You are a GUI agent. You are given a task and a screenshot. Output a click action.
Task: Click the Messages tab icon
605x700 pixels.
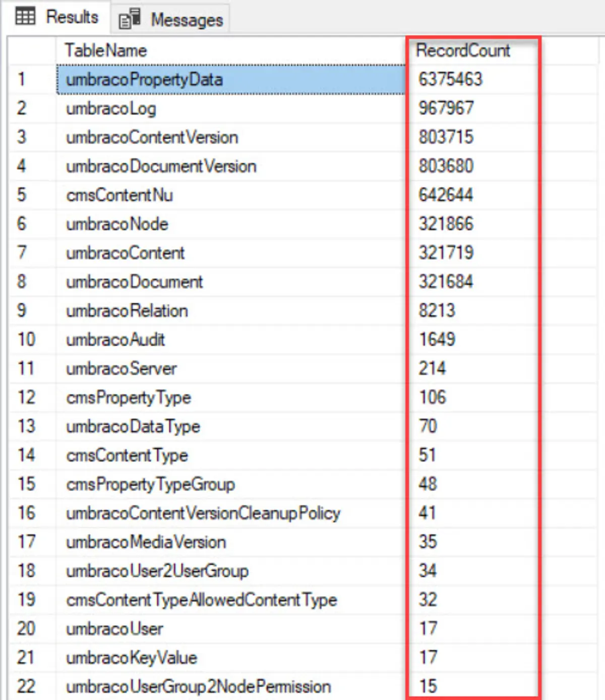[x=130, y=20]
